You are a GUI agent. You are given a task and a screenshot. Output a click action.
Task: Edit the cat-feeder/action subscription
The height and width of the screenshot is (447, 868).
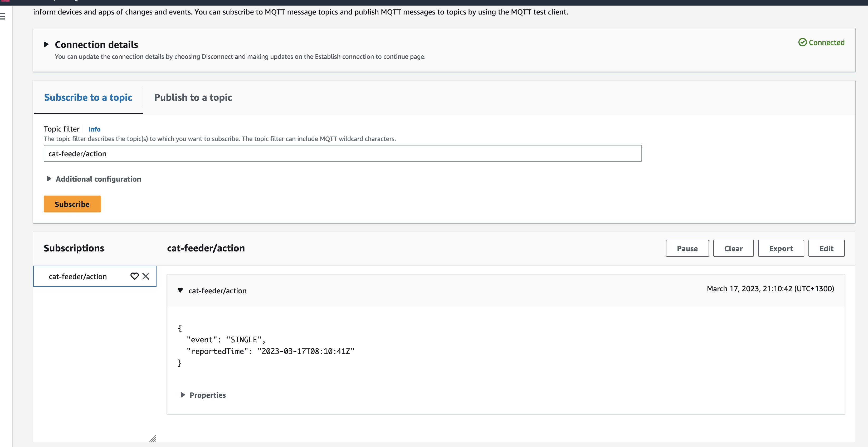(826, 249)
